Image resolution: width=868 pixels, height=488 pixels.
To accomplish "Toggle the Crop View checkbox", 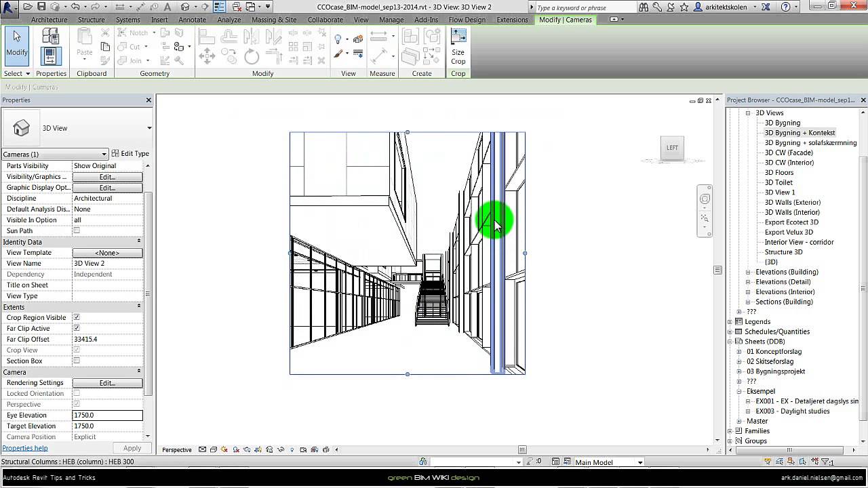I will point(76,350).
